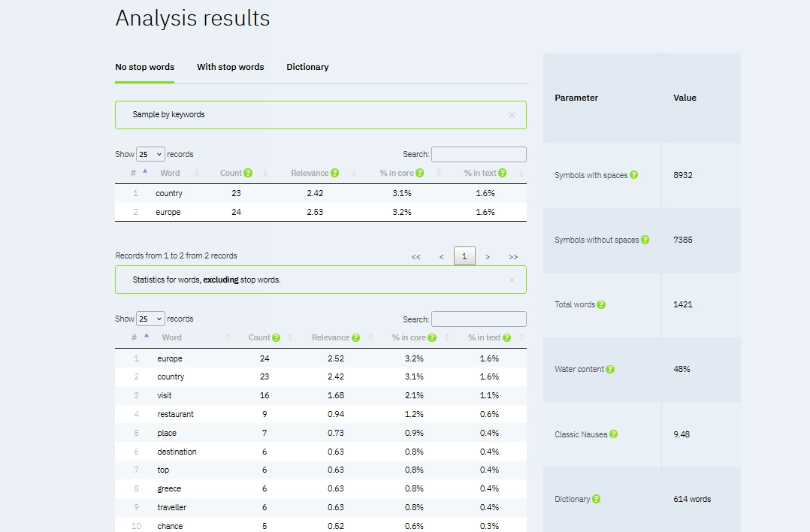The width and height of the screenshot is (810, 532).
Task: Jump to last page with >> button
Action: click(513, 257)
